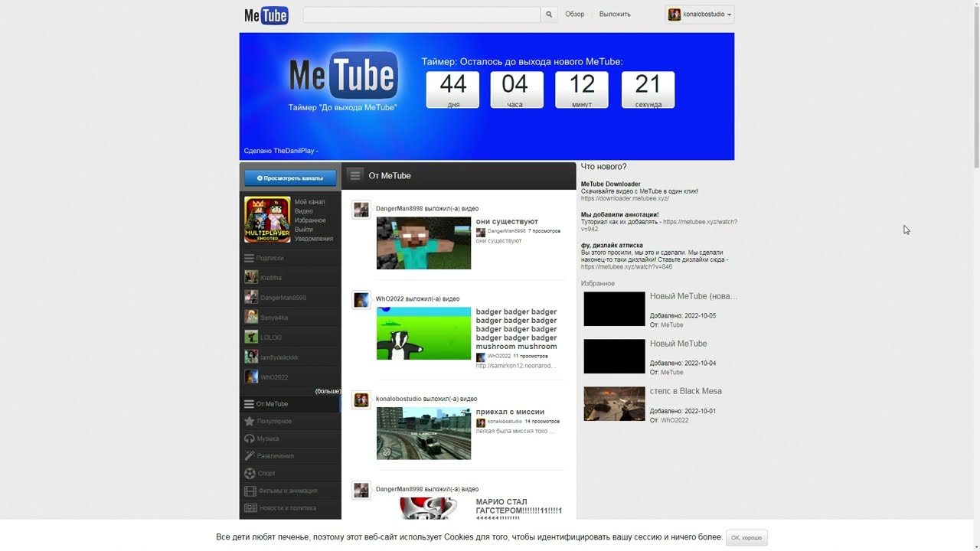This screenshot has height=551, width=980.
Task: Click the search input field
Action: 422,15
